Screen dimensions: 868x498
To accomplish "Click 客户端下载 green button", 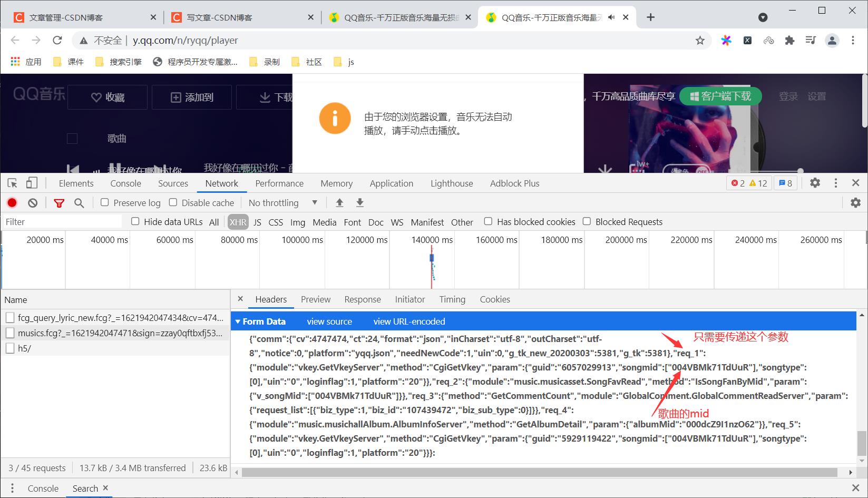I will click(x=720, y=96).
